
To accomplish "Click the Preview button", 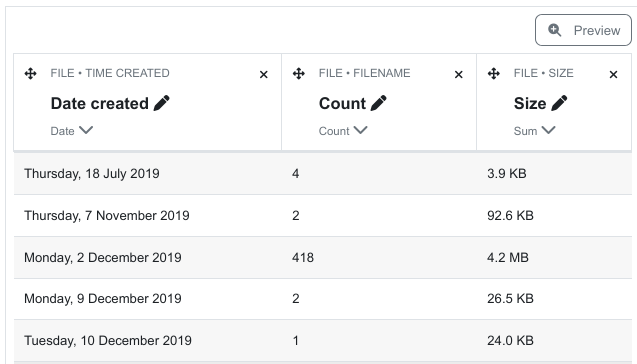I will tap(583, 30).
